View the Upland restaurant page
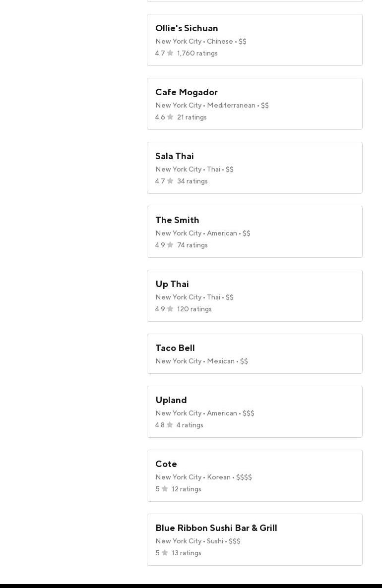The width and height of the screenshot is (382, 588). point(171,400)
